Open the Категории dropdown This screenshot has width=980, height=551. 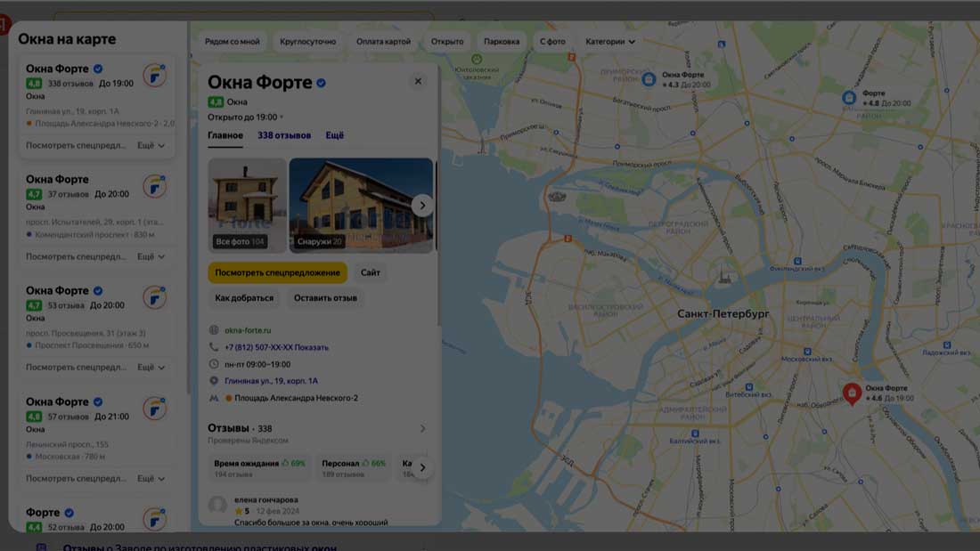(x=610, y=41)
